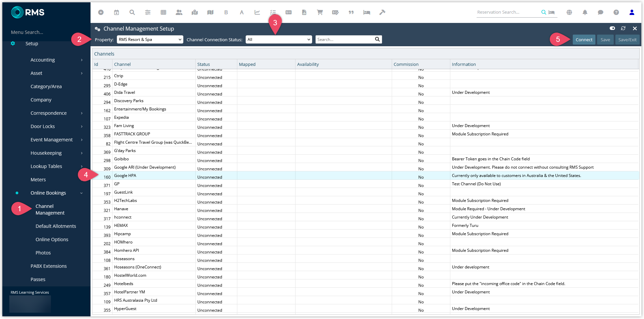
Task: Open the dollar edit pencil icon
Action: pyautogui.click(x=335, y=12)
